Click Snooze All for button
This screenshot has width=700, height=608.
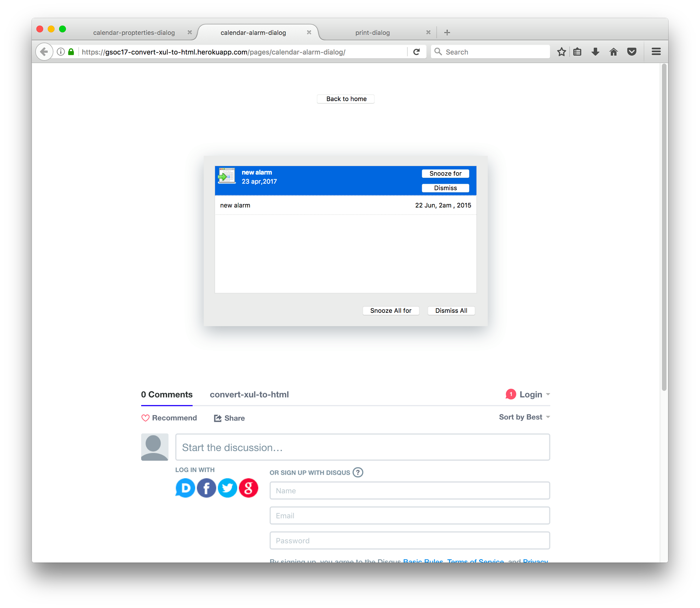[390, 310]
